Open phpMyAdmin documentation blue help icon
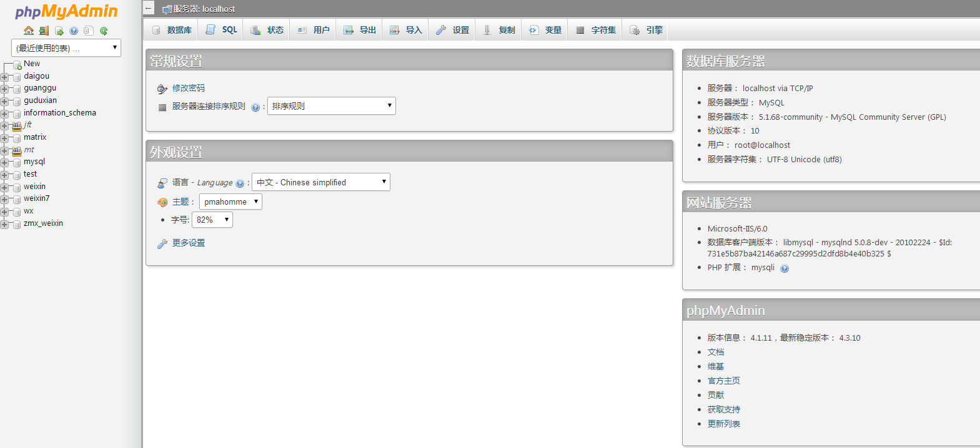The height and width of the screenshot is (448, 980). coord(74,31)
